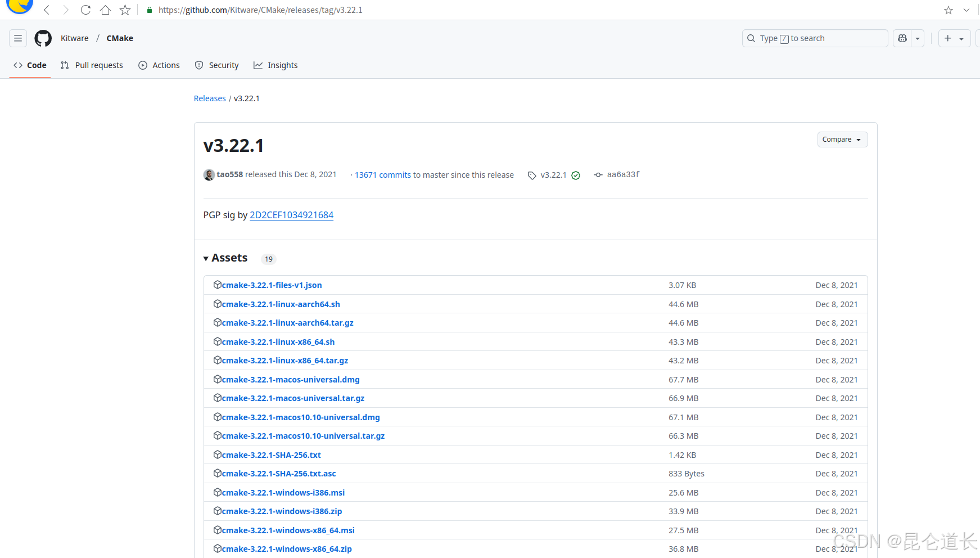Click package icon for cmake-3.22.1-SHA-256.txt

218,454
